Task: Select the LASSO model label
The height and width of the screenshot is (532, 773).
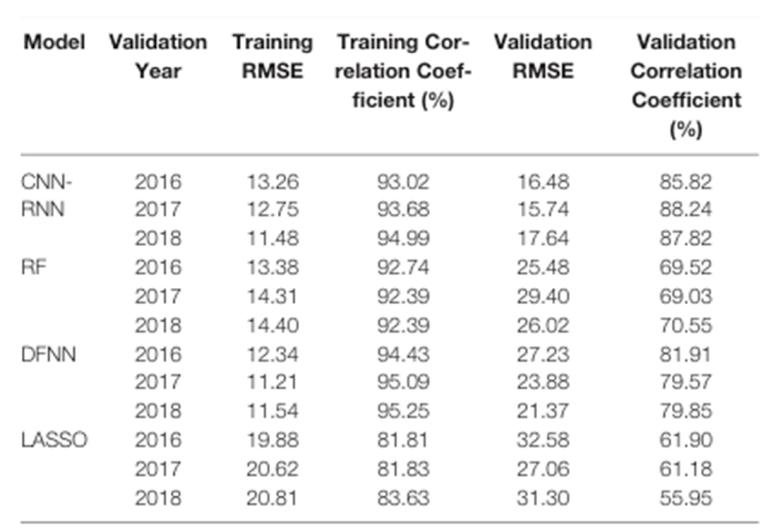Action: [x=54, y=440]
